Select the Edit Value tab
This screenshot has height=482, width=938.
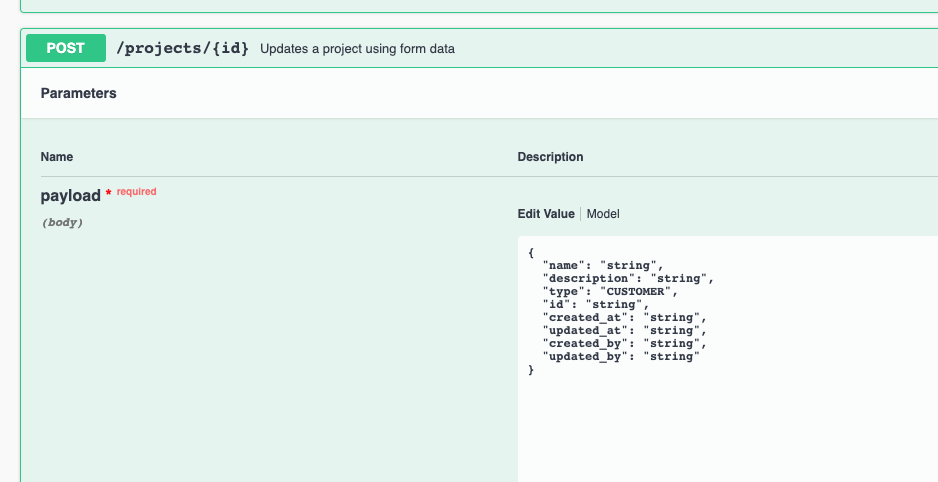546,213
